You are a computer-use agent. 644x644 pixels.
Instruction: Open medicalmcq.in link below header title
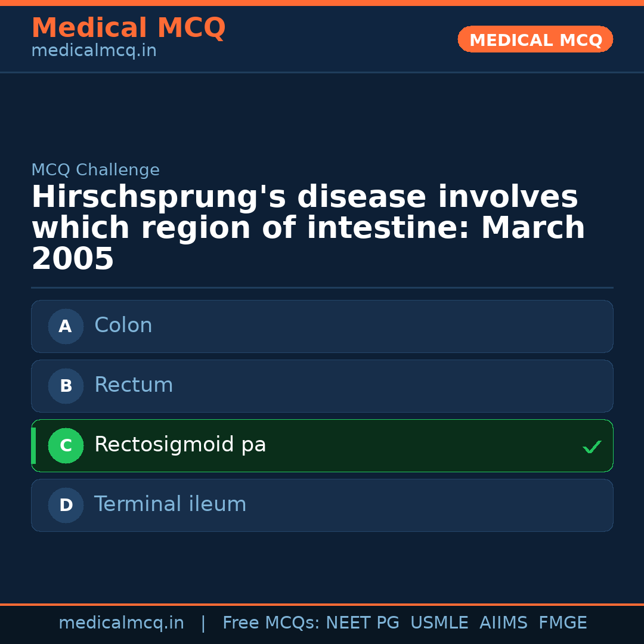[x=94, y=51]
